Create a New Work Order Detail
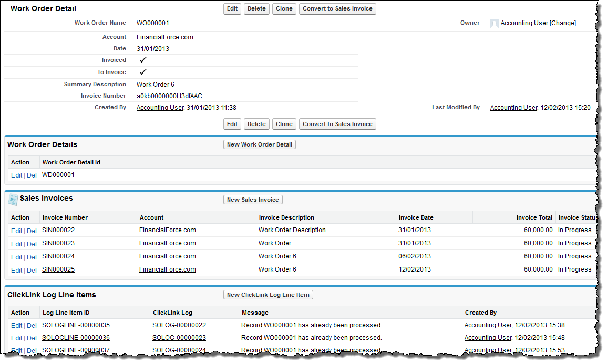The height and width of the screenshot is (364, 607). point(260,144)
